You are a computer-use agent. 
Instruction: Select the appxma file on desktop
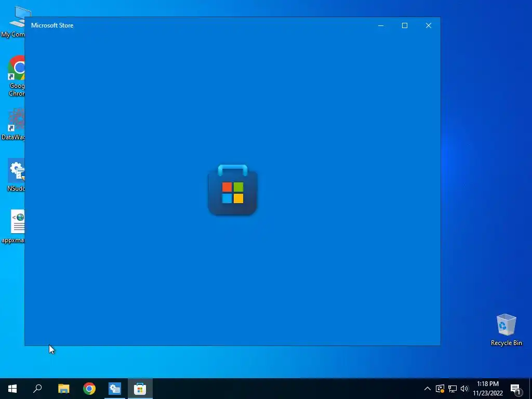click(x=13, y=227)
